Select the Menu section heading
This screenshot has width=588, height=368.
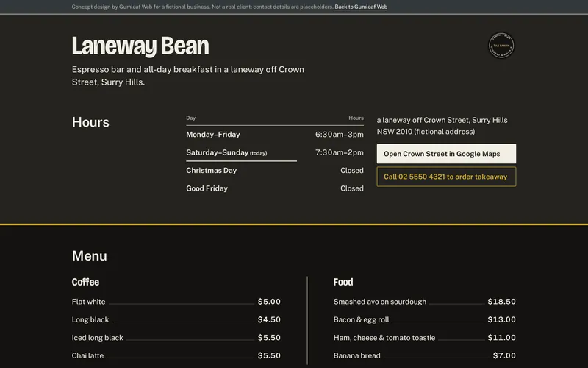tap(89, 255)
